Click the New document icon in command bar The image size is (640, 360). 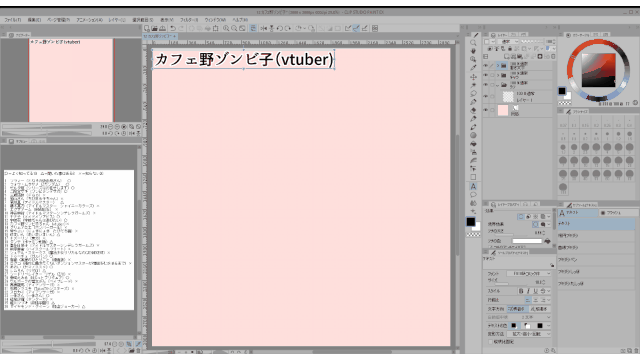[x=147, y=29]
